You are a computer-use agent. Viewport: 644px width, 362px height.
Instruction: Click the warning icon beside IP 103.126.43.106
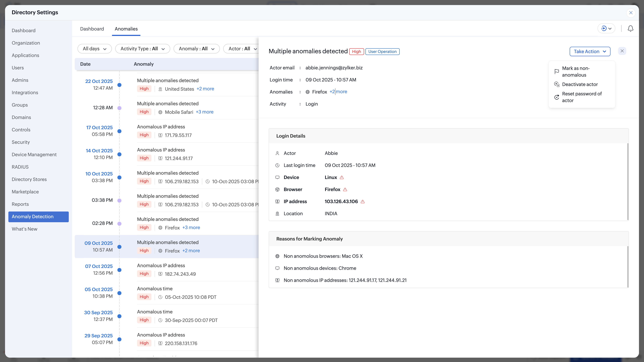pyautogui.click(x=363, y=201)
